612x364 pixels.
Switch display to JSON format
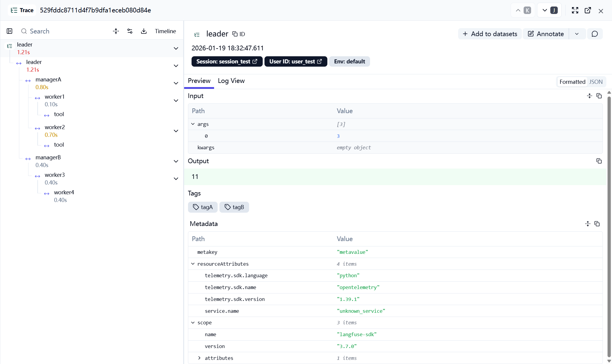[596, 82]
